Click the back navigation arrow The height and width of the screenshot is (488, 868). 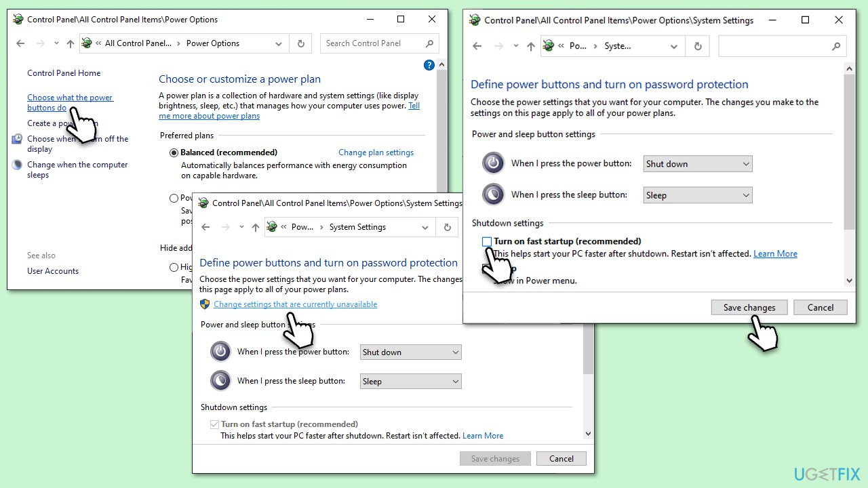tap(20, 43)
